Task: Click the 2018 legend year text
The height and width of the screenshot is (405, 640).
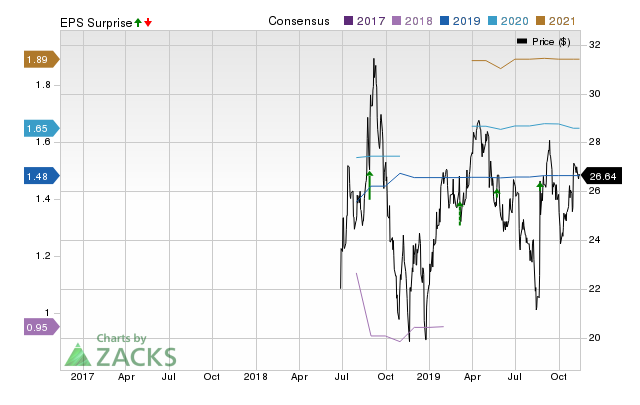Action: coord(418,21)
